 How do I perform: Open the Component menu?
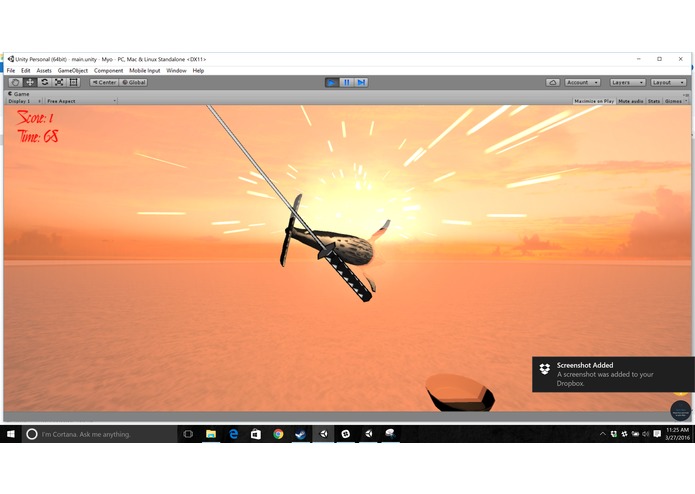(x=109, y=70)
